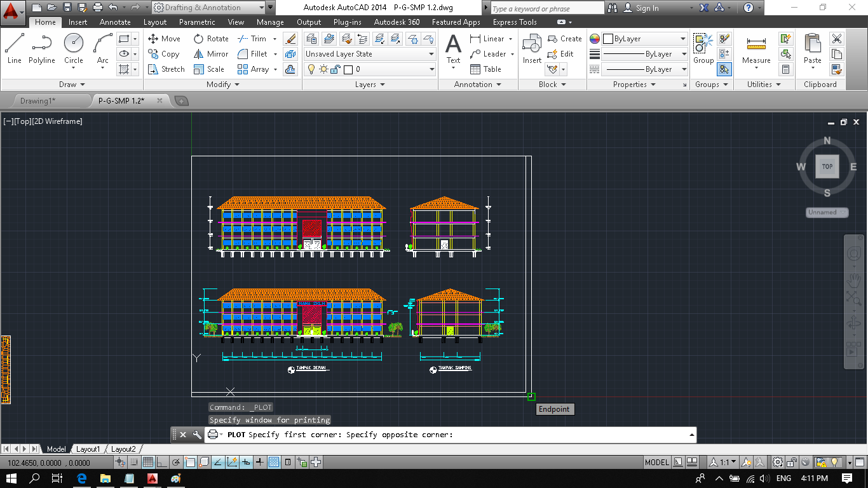Select the Polyline drawing tool
This screenshot has width=868, height=488.
point(41,49)
